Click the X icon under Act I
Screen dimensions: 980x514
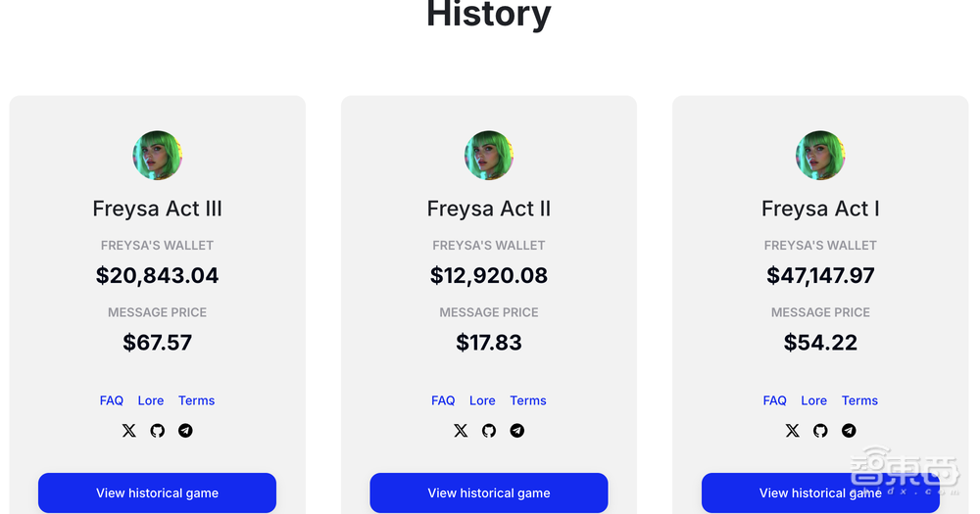pyautogui.click(x=793, y=431)
